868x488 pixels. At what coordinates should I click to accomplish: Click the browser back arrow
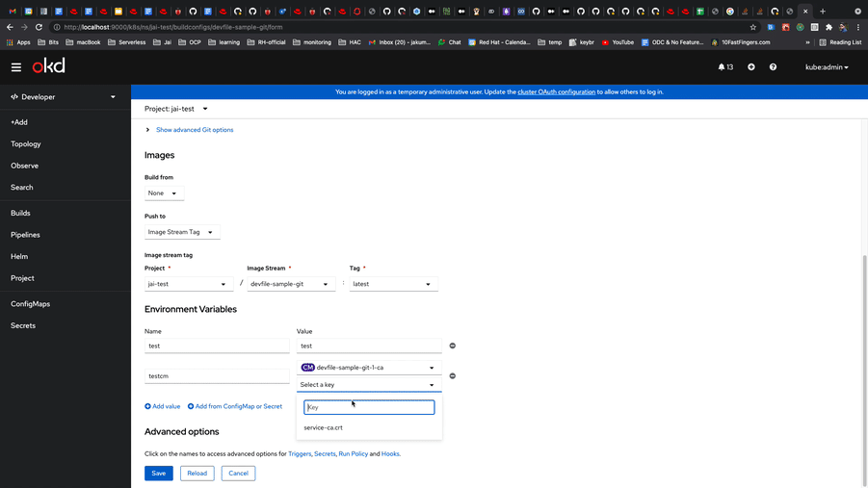click(10, 27)
